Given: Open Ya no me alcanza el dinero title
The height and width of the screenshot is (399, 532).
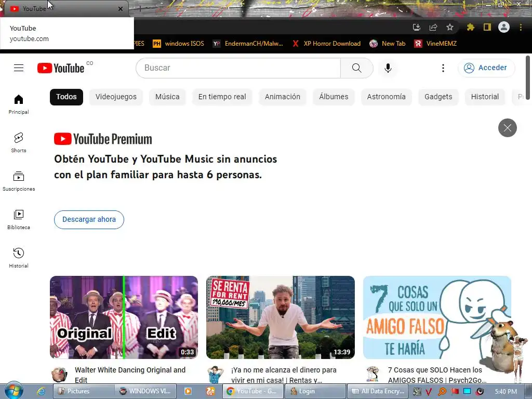Looking at the screenshot, I should [x=284, y=375].
